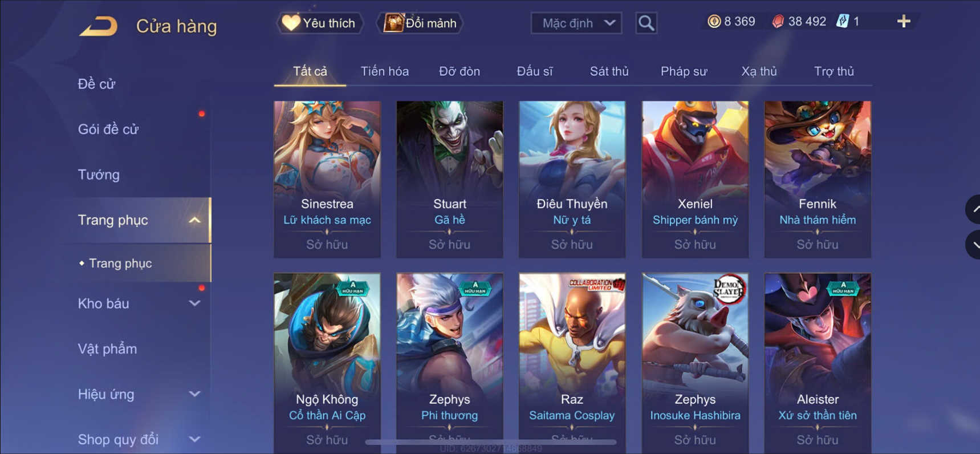Switch to the Sát thủ tab
This screenshot has width=980, height=454.
[x=609, y=71]
